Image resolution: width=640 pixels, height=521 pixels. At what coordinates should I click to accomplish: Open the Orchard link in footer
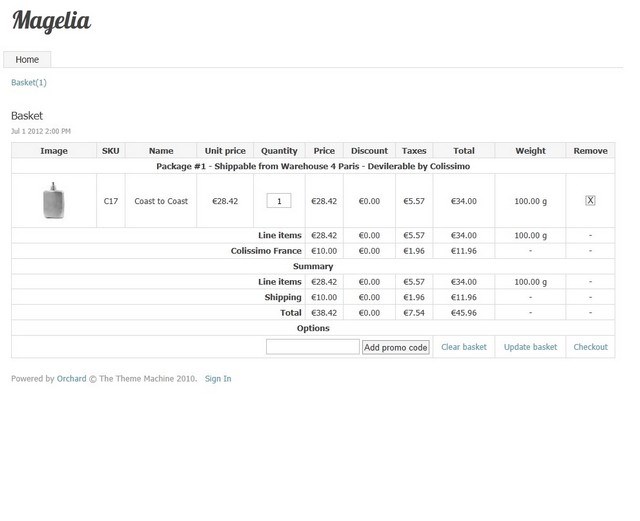tap(71, 379)
